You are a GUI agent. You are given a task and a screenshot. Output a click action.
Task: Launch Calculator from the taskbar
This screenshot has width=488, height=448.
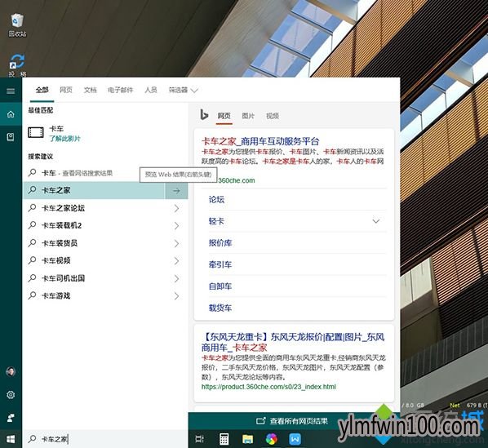coord(224,439)
